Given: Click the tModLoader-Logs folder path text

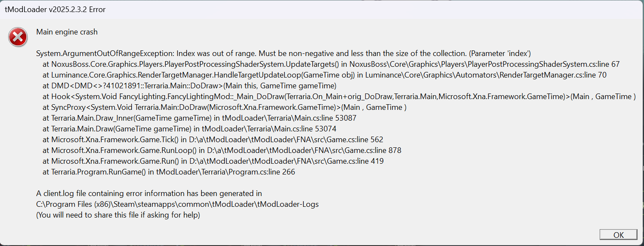Looking at the screenshot, I should coord(177,204).
